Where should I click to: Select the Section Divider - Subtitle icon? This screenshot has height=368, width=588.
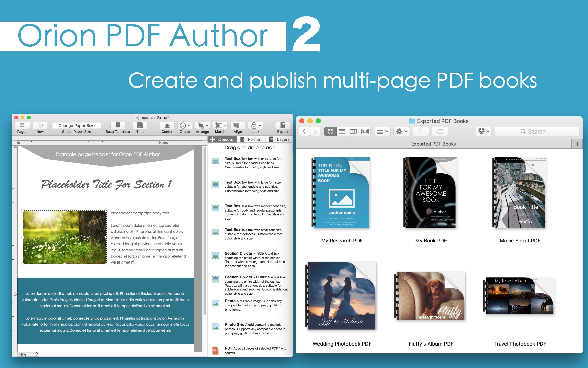pos(216,279)
